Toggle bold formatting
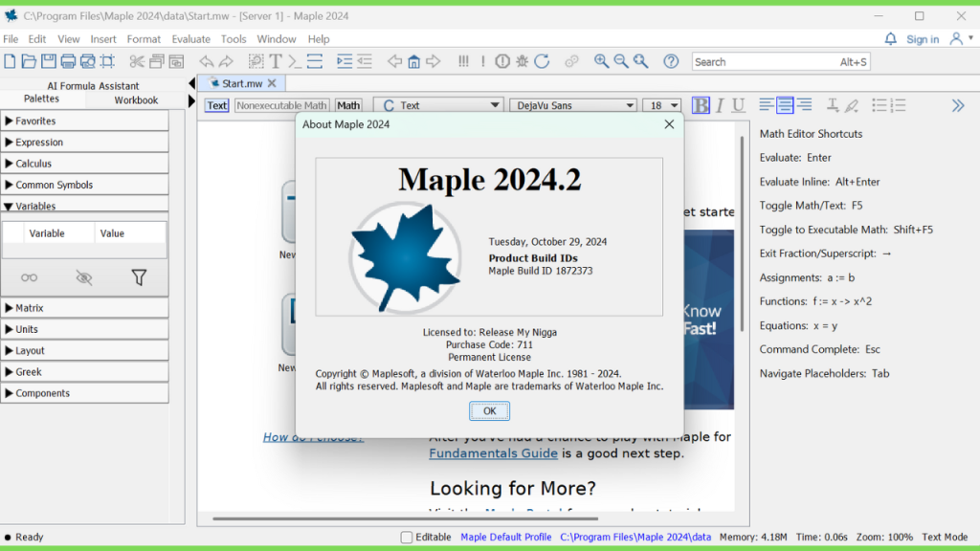This screenshot has height=551, width=980. click(701, 105)
